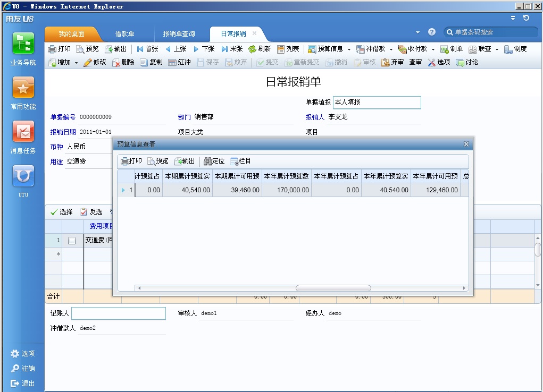
Task: Click the 讨论 discussion button
Action: pos(467,62)
